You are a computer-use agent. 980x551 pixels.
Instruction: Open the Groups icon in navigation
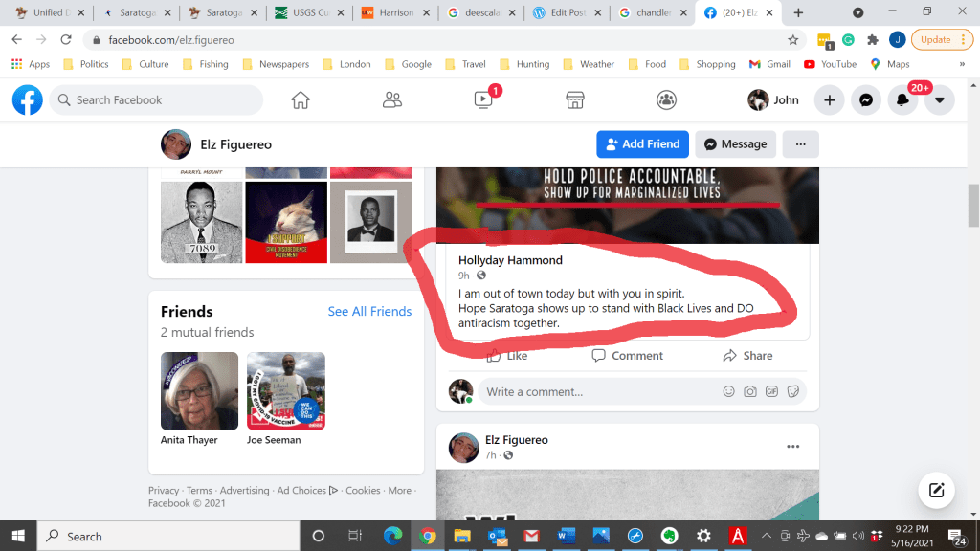[x=666, y=100]
